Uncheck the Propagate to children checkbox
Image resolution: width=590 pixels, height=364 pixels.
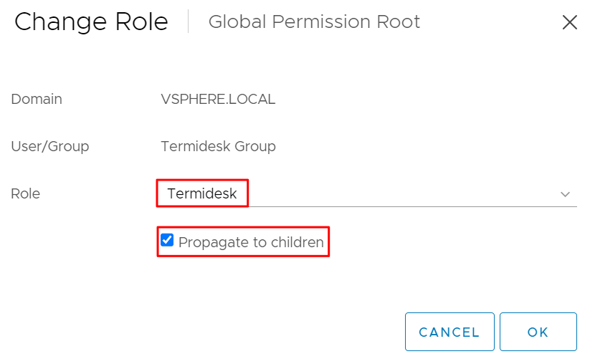167,241
